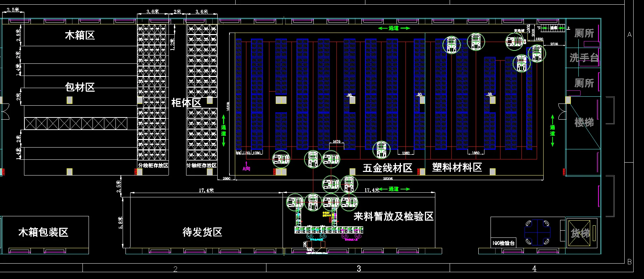Select grid column number 4
The height and width of the screenshot is (279, 644).
[x=534, y=269]
